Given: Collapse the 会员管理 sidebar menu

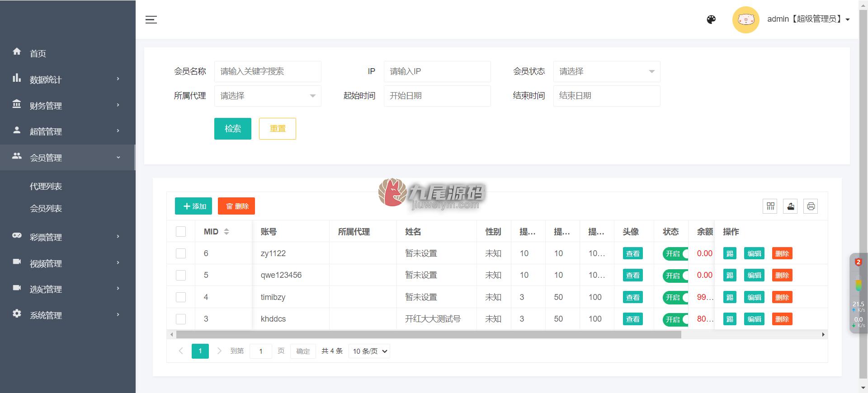Looking at the screenshot, I should point(68,158).
